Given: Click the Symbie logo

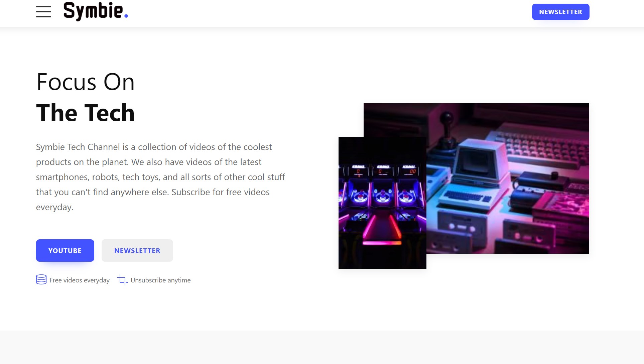Looking at the screenshot, I should pos(96,11).
